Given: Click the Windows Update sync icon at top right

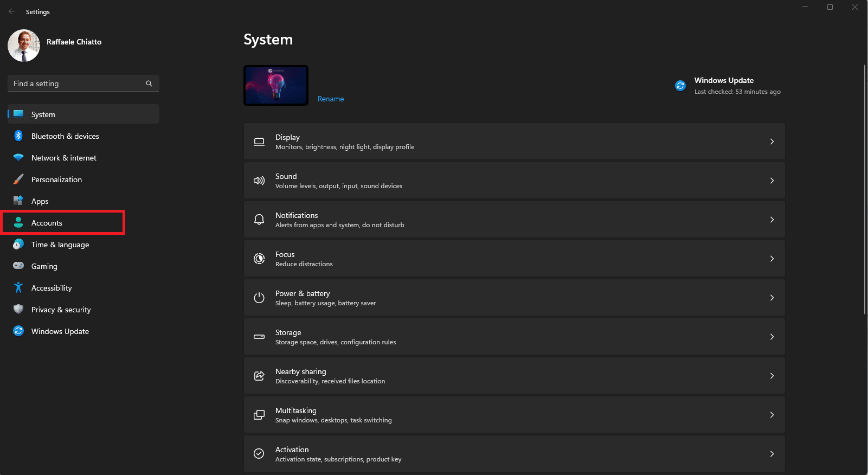Looking at the screenshot, I should 680,86.
